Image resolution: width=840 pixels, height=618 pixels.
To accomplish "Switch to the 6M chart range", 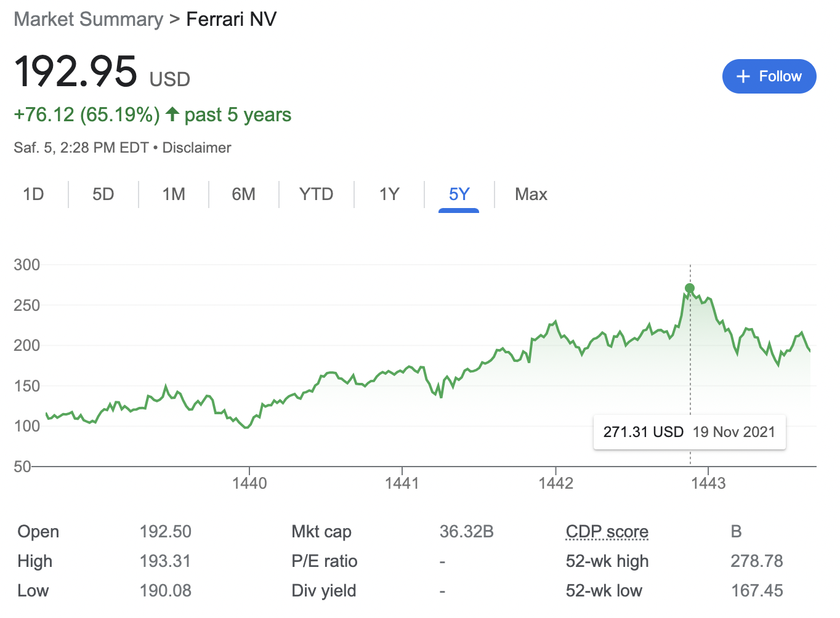I will 244,195.
